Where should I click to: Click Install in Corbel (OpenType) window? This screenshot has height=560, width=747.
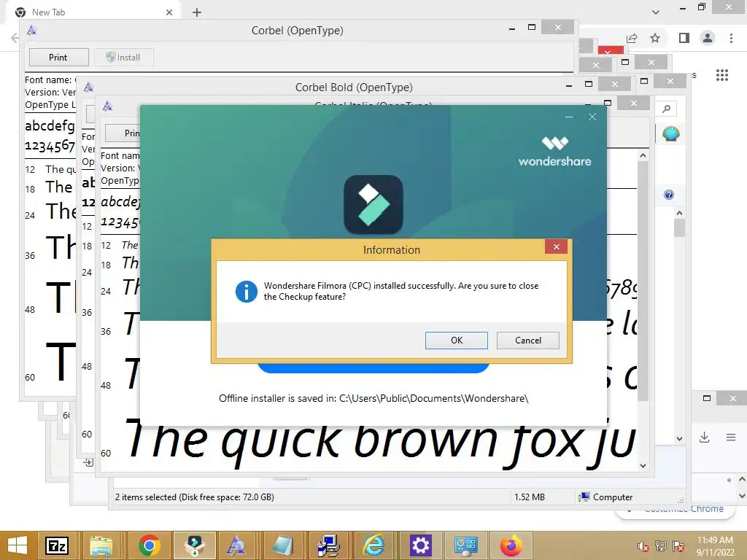click(x=123, y=57)
